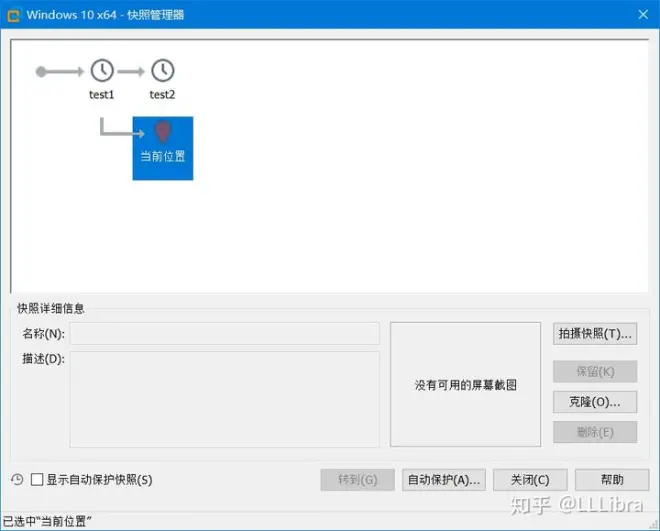Select the test2 snapshot clock icon
The width and height of the screenshot is (660, 531).
163,70
